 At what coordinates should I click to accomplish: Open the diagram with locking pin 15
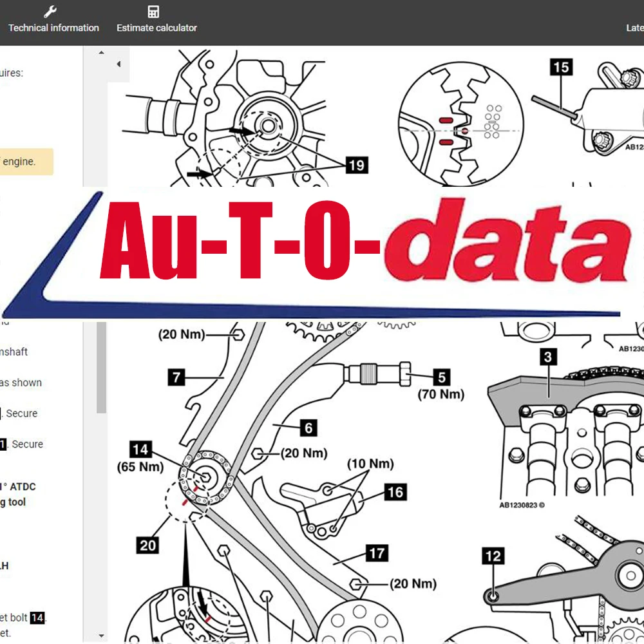(x=587, y=107)
